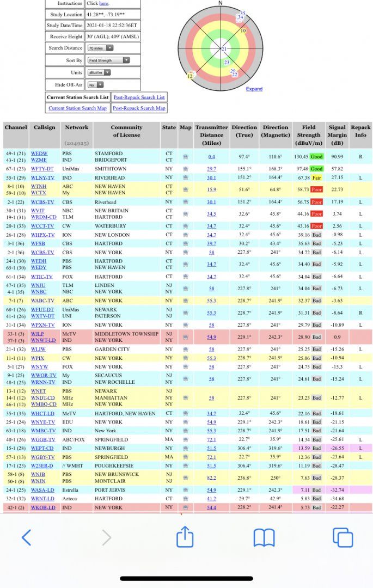Click the Signal Margin column header
This screenshot has height=588, width=373.
point(337,135)
